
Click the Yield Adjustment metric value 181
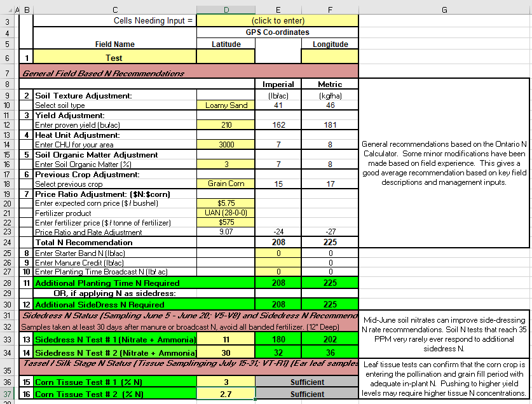[330, 125]
